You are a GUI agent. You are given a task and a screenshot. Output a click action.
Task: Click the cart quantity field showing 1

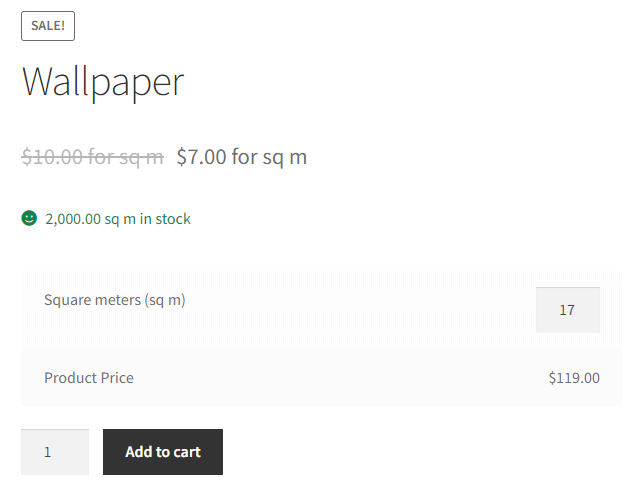pyautogui.click(x=55, y=452)
